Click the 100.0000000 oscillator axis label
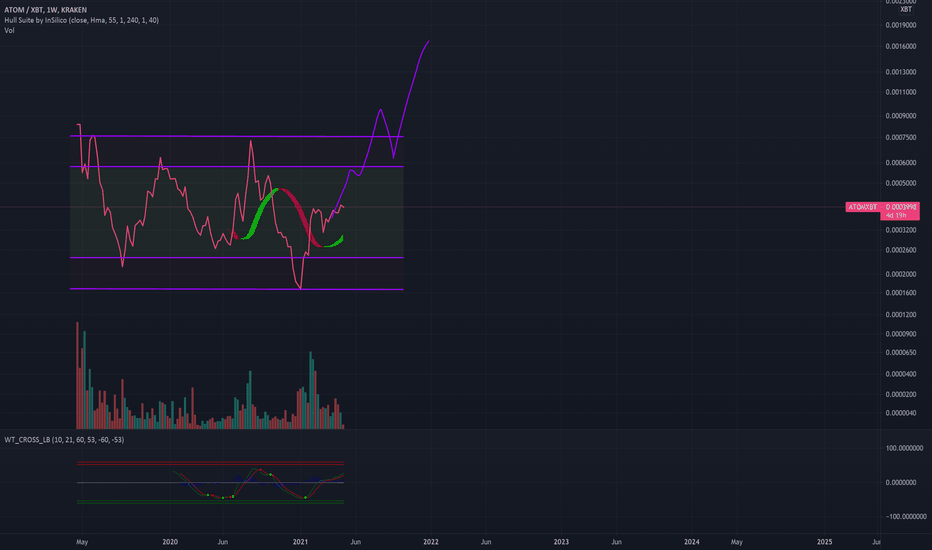932x550 pixels. (905, 448)
